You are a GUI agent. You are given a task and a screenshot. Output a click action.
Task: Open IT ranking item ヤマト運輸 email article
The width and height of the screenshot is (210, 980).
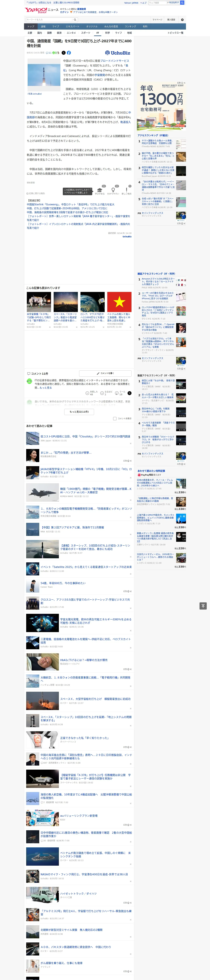coord(157,142)
